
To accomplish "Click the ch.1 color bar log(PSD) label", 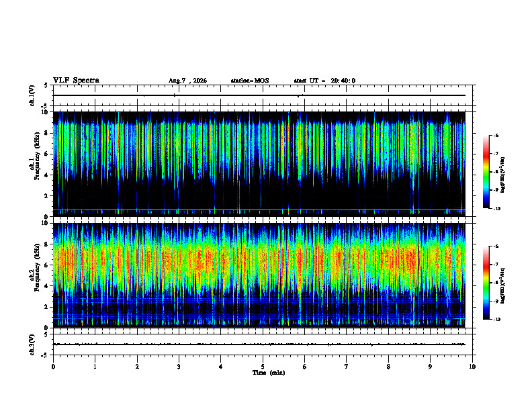I will pos(503,175).
